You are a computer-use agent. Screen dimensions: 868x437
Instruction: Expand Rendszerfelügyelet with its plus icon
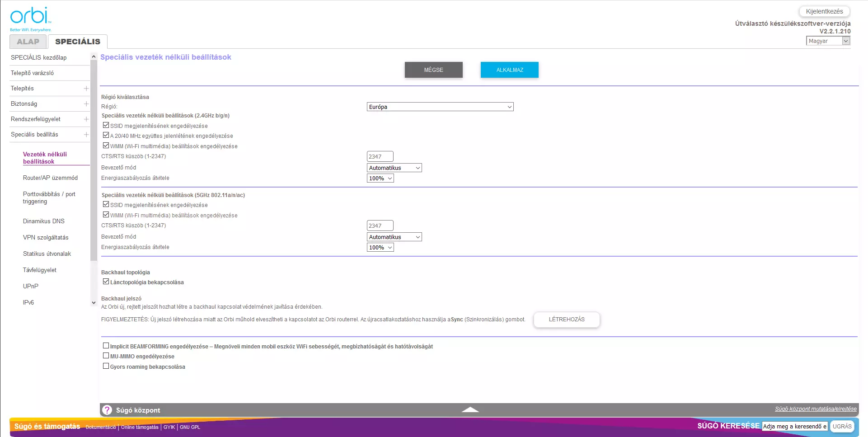pos(86,119)
